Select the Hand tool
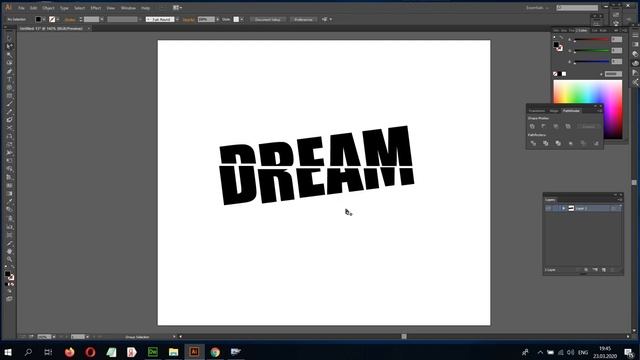Screen dimensions: 640x360 point(9,251)
